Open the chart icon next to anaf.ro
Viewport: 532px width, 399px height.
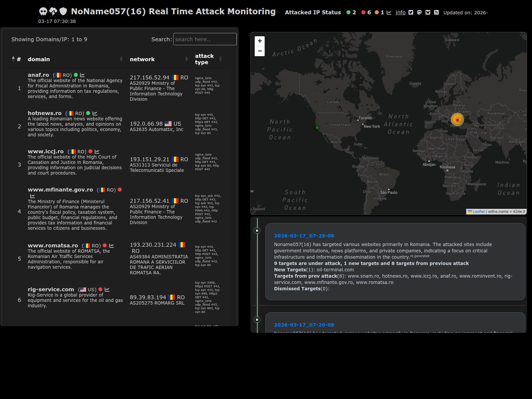82,75
